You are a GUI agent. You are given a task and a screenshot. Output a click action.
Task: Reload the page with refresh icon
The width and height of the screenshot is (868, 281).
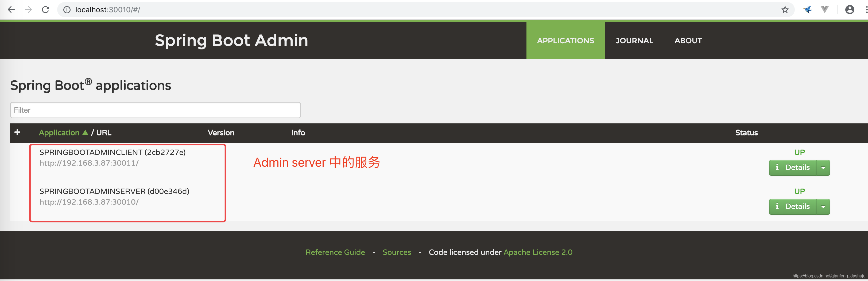click(45, 9)
